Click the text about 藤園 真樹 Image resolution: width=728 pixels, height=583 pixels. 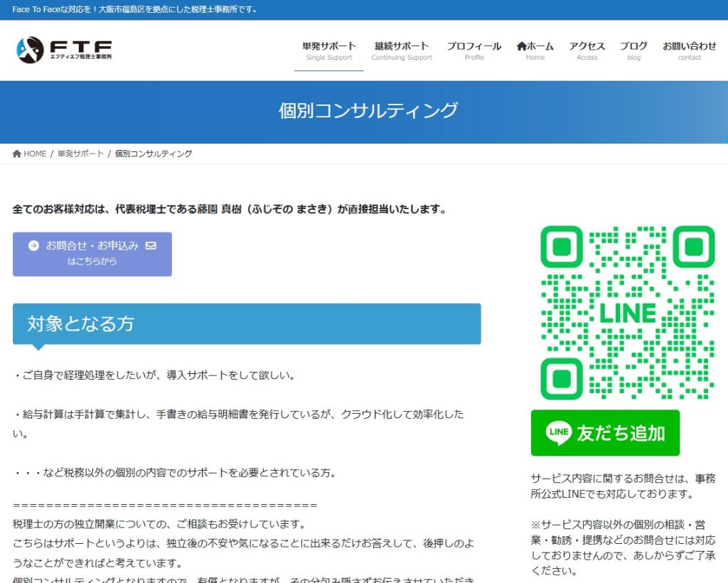click(230, 209)
